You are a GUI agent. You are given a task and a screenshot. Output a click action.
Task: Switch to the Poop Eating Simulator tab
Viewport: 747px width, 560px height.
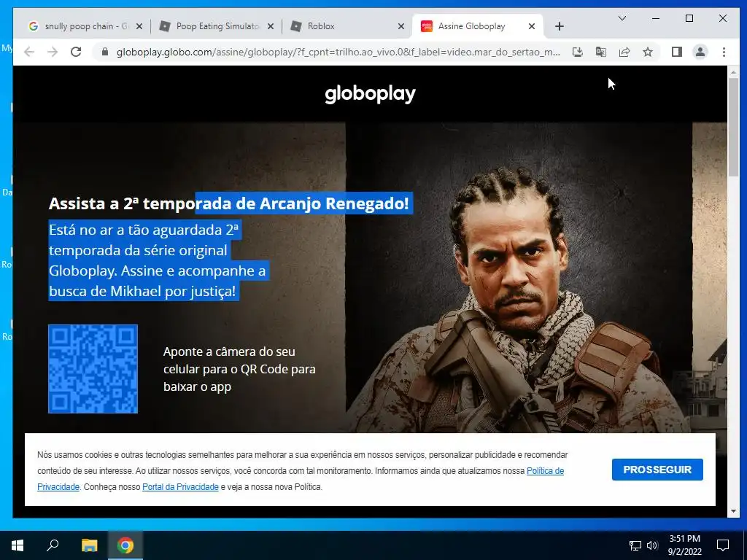tap(217, 26)
